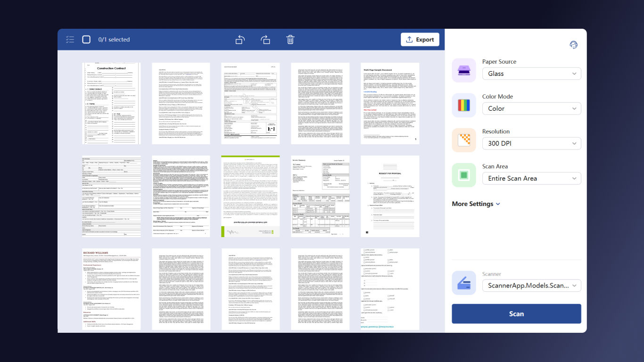This screenshot has width=644, height=362.
Task: Click the checkered Resolution icon
Action: pyautogui.click(x=464, y=140)
